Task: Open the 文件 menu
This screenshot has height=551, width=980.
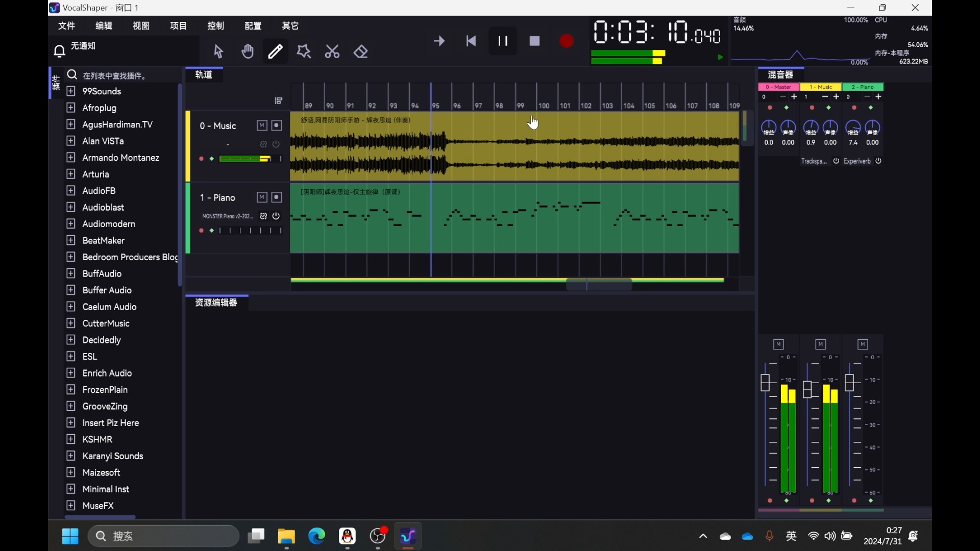Action: click(67, 26)
